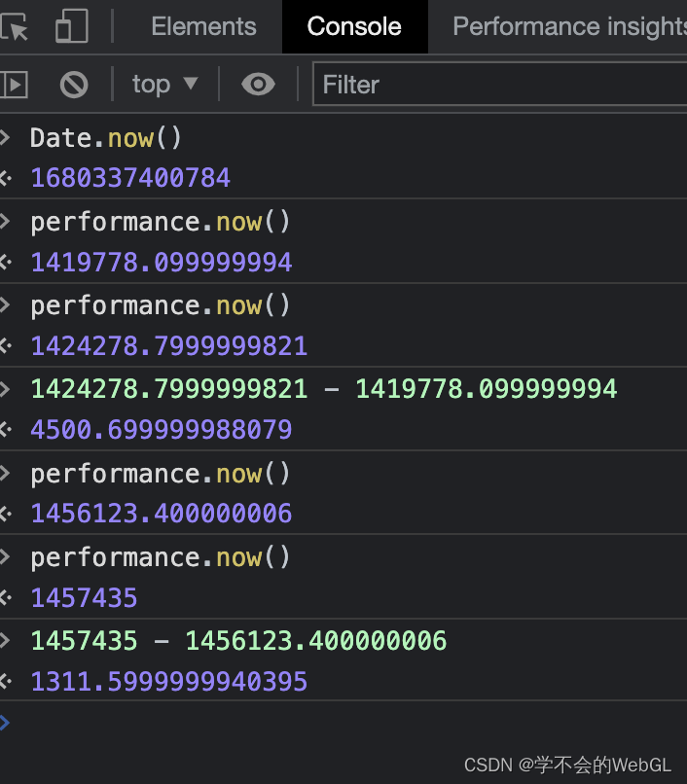Select result 4500.699999988079
This screenshot has height=784, width=687.
point(162,430)
